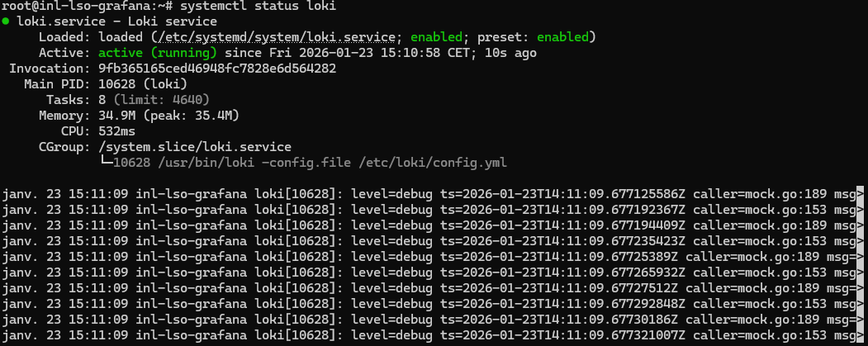Screen dimensions: 868x346
Task: Click the Memory value 34.9M
Action: pyautogui.click(x=119, y=116)
